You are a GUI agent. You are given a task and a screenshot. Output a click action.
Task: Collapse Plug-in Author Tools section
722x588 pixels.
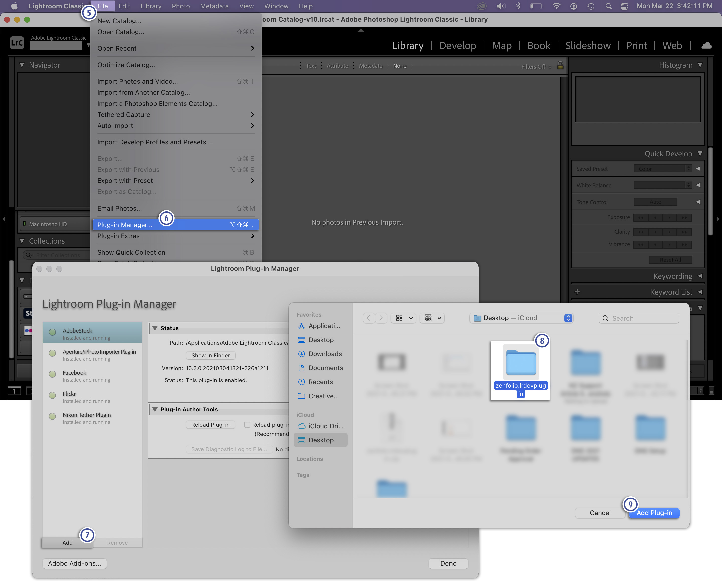point(155,409)
